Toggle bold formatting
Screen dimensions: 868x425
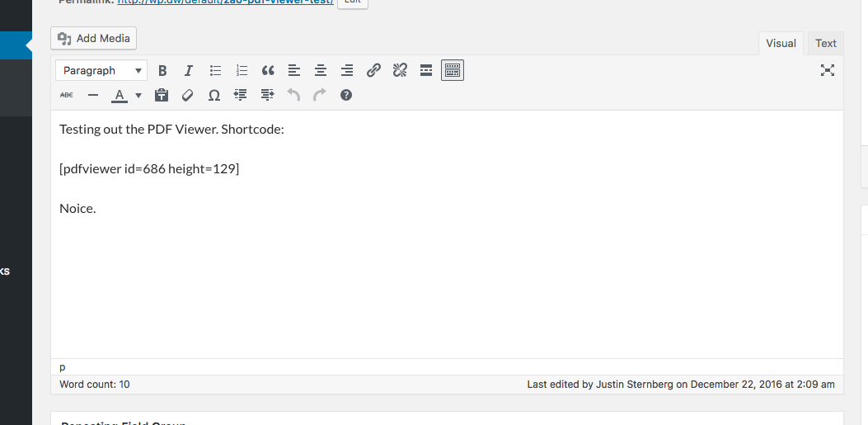tap(162, 70)
